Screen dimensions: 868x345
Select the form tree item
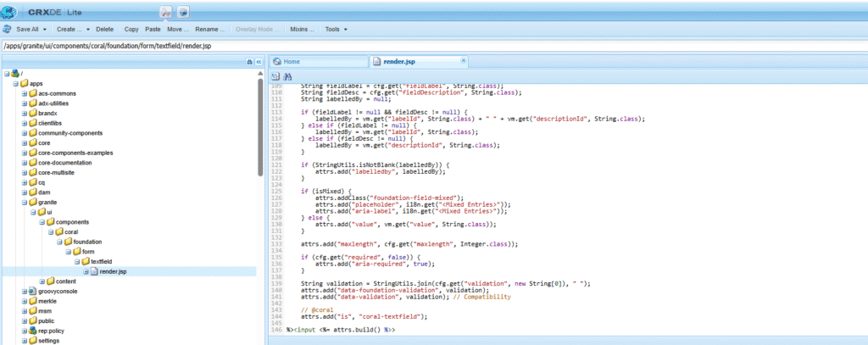88,252
